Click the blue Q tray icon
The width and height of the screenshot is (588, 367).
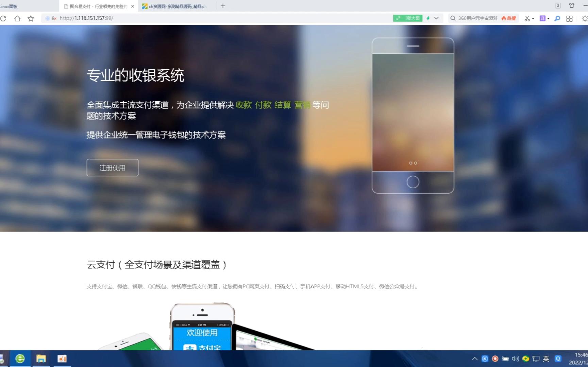[x=558, y=359]
